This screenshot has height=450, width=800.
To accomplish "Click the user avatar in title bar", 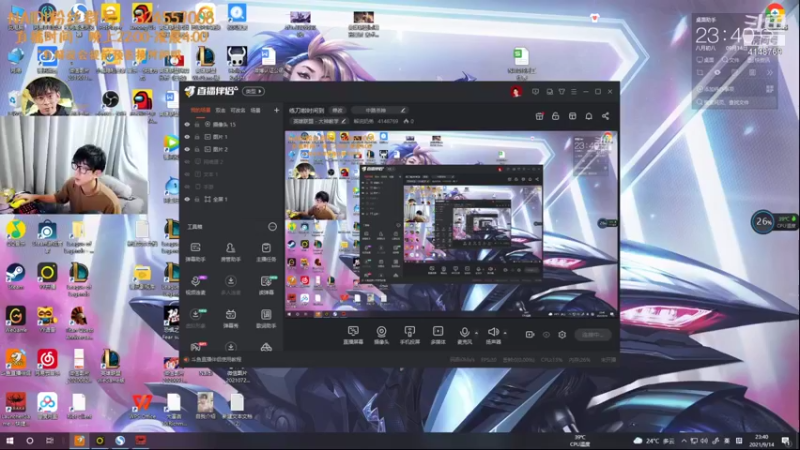I will 516,92.
